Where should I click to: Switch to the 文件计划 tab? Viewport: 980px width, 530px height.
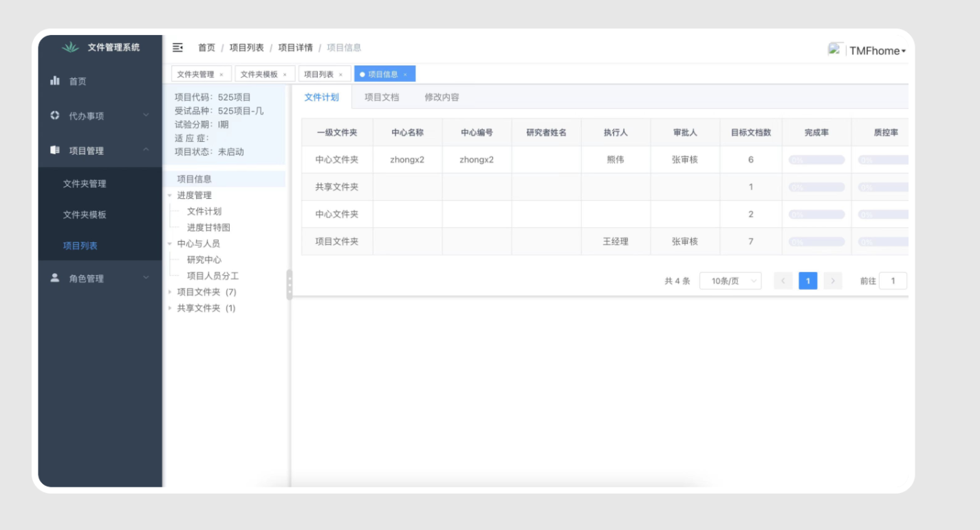point(322,97)
